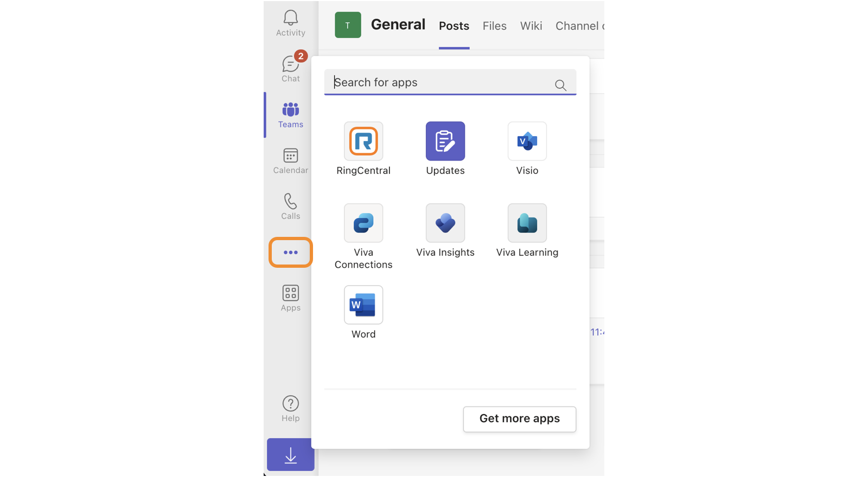Open Help in the sidebar
Image resolution: width=868 pixels, height=477 pixels.
(x=290, y=409)
